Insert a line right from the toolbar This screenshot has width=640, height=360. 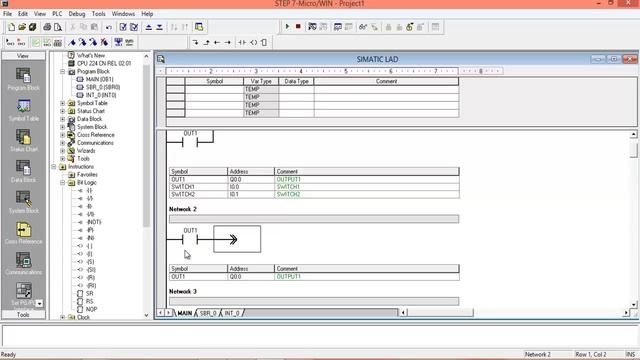point(228,42)
